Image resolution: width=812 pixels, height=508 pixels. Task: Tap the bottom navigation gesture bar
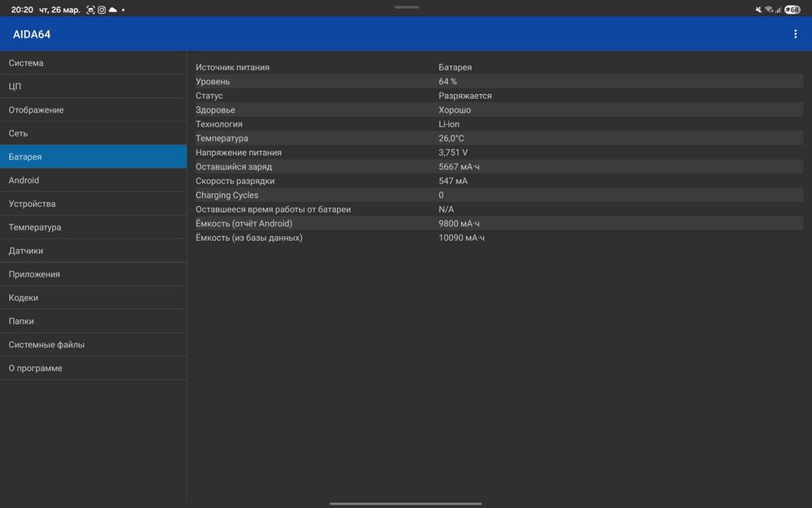click(406, 503)
